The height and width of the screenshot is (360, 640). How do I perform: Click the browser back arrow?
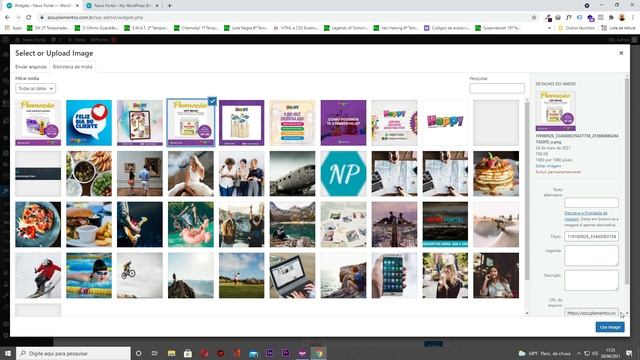tap(7, 18)
